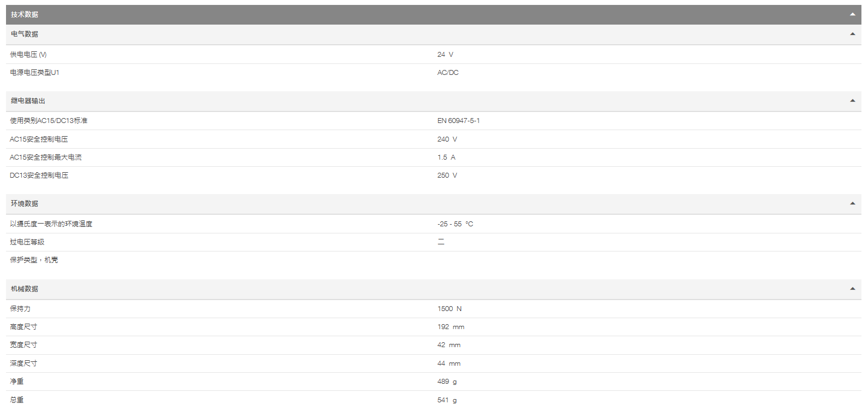The width and height of the screenshot is (868, 410).
Task: Click the 继电器输出 section heading
Action: point(28,101)
